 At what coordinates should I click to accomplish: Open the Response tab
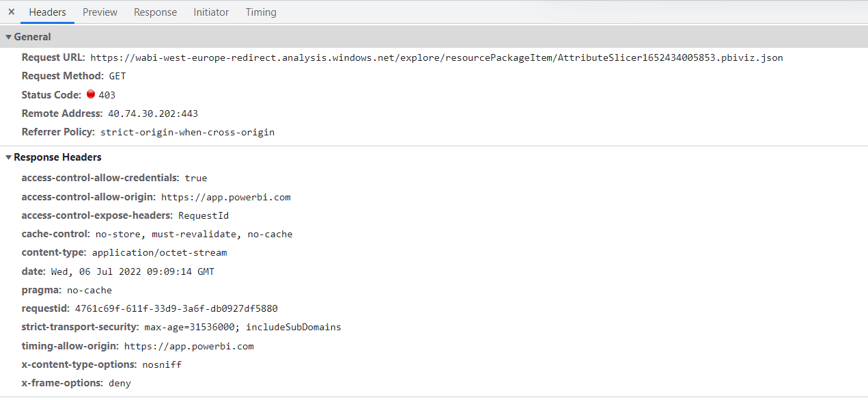coord(155,12)
